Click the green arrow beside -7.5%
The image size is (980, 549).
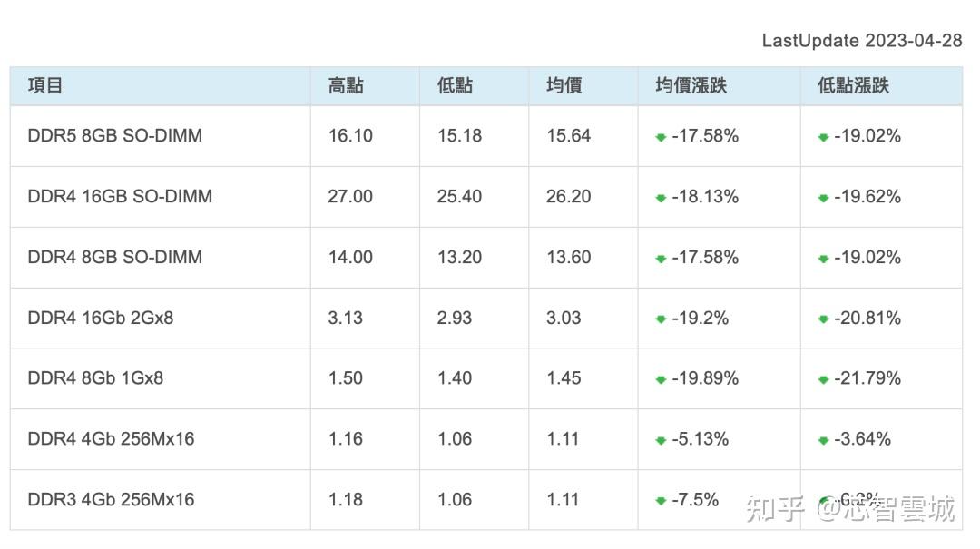661,501
